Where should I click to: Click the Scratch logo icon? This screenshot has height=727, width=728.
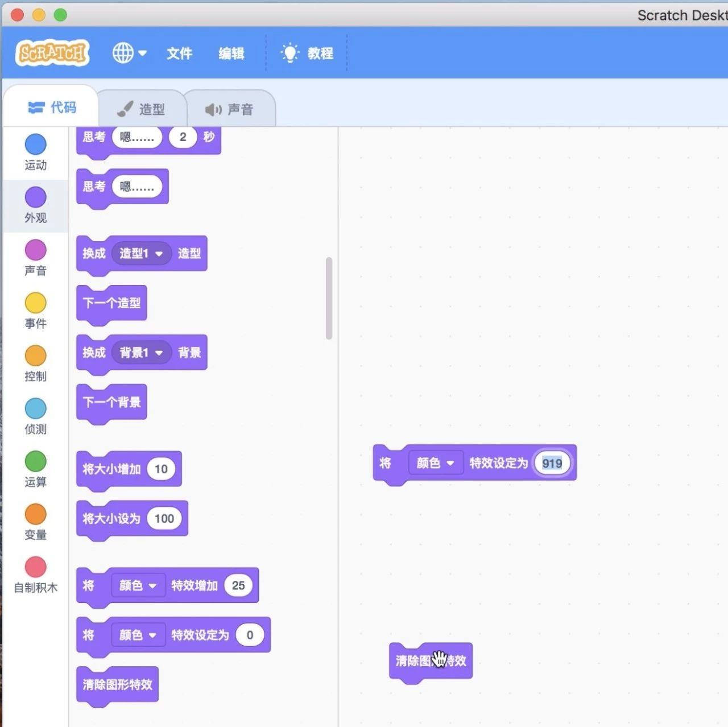pos(52,53)
